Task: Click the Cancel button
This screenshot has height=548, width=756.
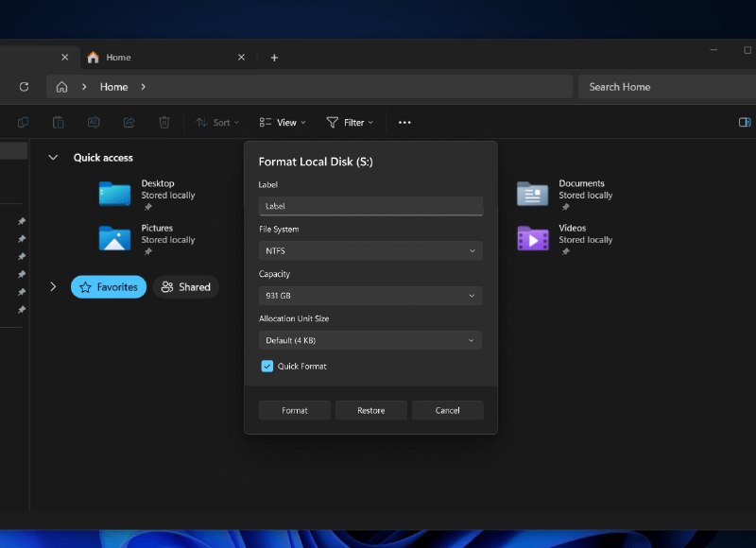Action: (x=447, y=410)
